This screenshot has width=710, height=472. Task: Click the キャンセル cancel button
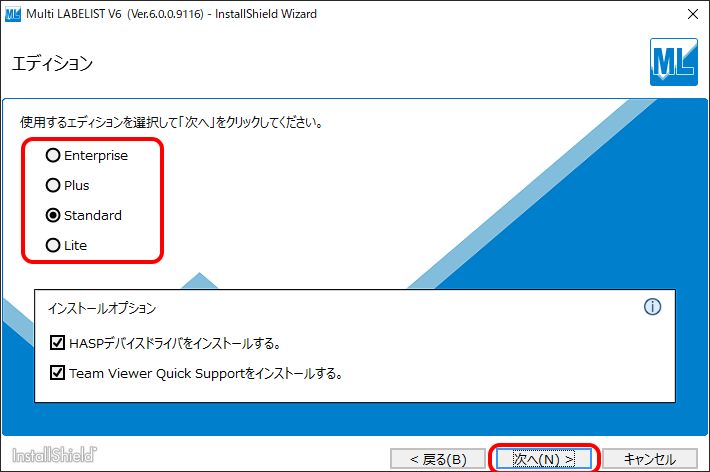click(650, 459)
